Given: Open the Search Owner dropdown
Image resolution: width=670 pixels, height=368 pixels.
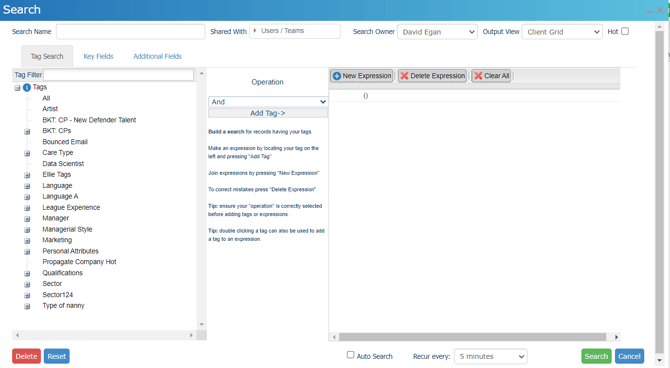Looking at the screenshot, I should click(437, 32).
